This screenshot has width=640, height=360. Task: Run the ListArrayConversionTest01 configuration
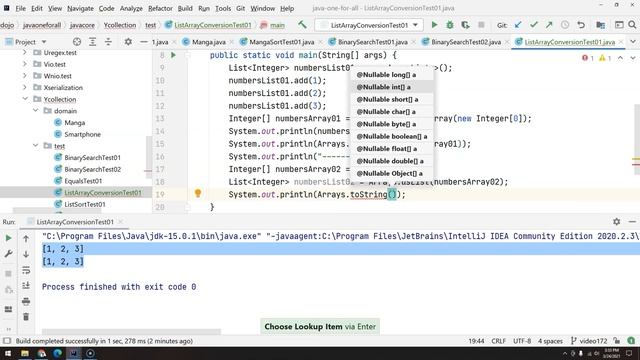click(x=434, y=25)
